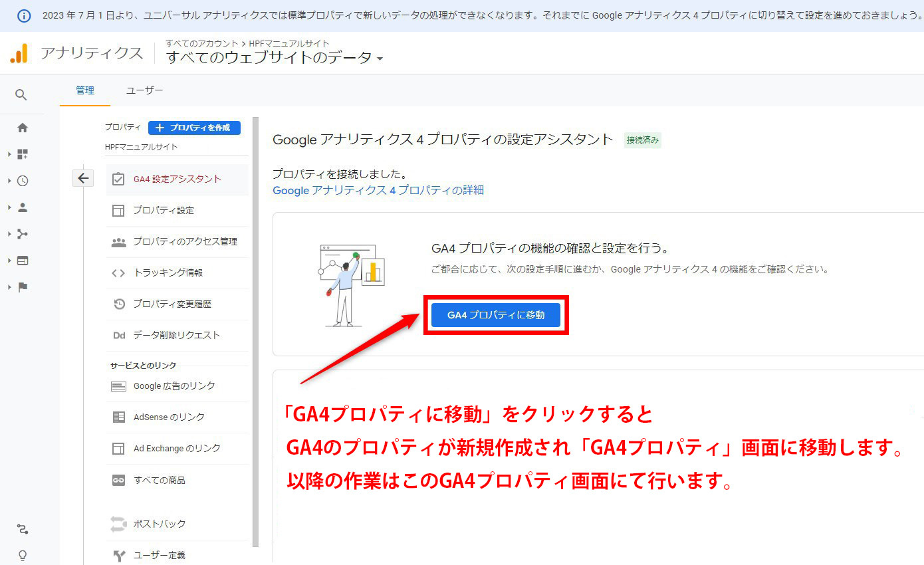This screenshot has width=924, height=565.
Task: Open ポストバック entry
Action: tap(177, 524)
